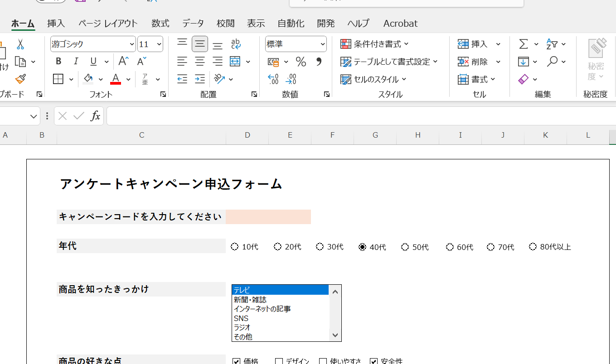Select the 40代 radio button
616x364 pixels.
[x=362, y=246]
